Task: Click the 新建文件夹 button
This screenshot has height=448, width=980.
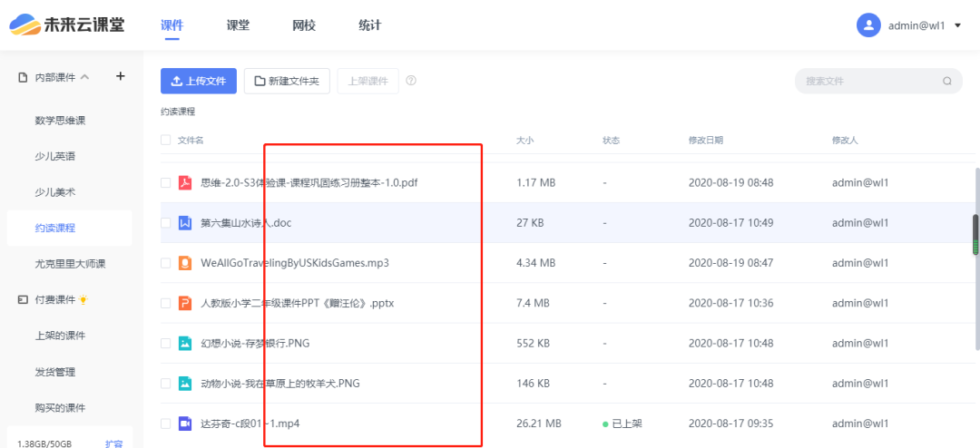Action: [x=287, y=81]
